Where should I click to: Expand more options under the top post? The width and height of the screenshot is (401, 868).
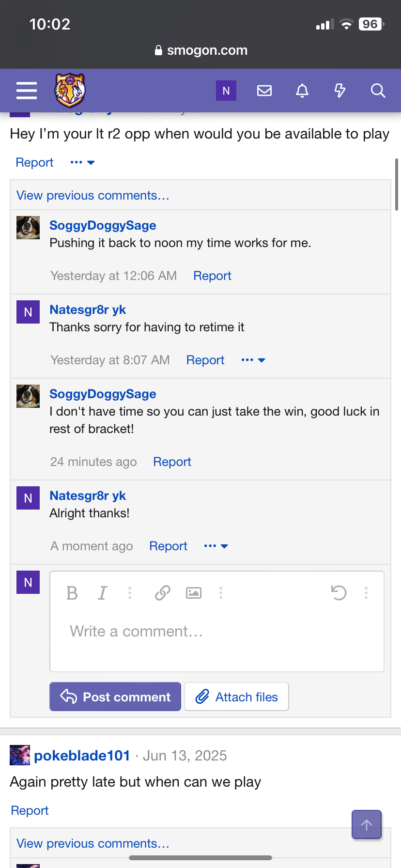pyautogui.click(x=82, y=162)
